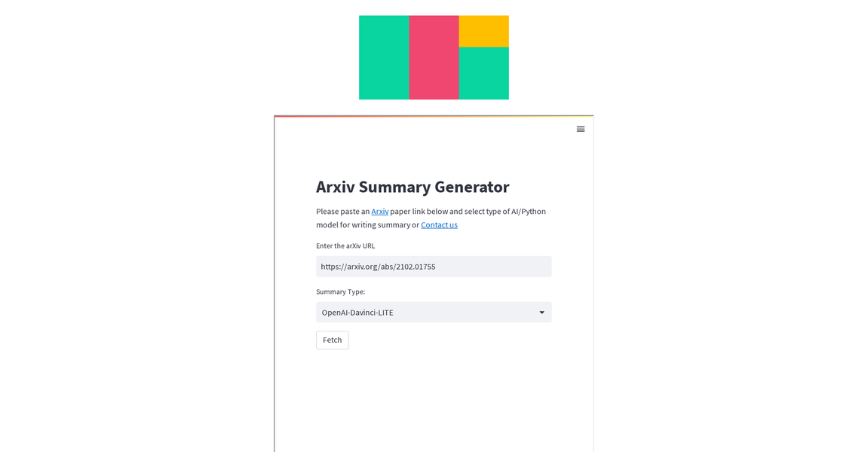Image resolution: width=868 pixels, height=452 pixels.
Task: Click the teal square in the logo
Action: pos(384,56)
